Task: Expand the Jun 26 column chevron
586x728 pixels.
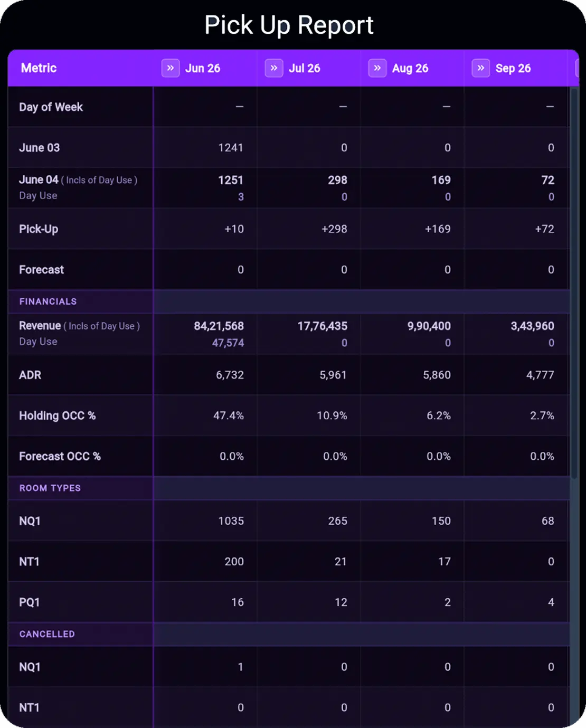Action: tap(171, 68)
